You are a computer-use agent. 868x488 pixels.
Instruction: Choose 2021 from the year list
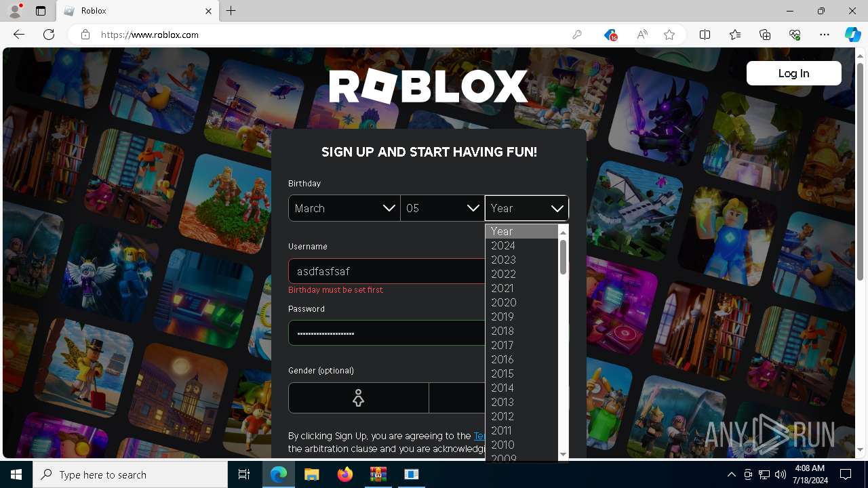[x=521, y=288]
